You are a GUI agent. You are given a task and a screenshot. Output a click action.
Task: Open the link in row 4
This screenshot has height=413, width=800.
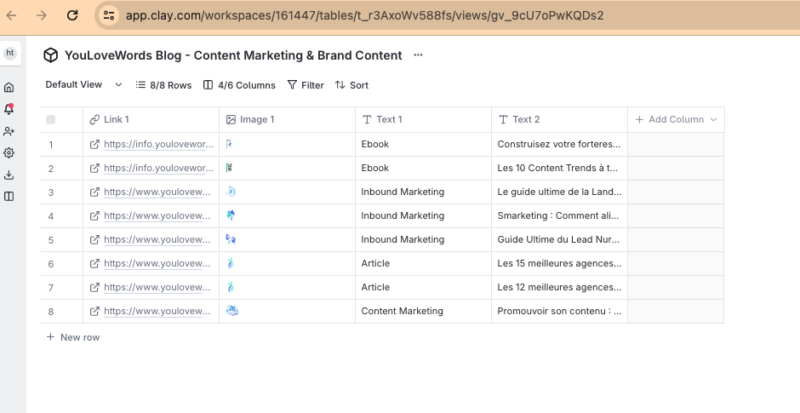coord(157,216)
